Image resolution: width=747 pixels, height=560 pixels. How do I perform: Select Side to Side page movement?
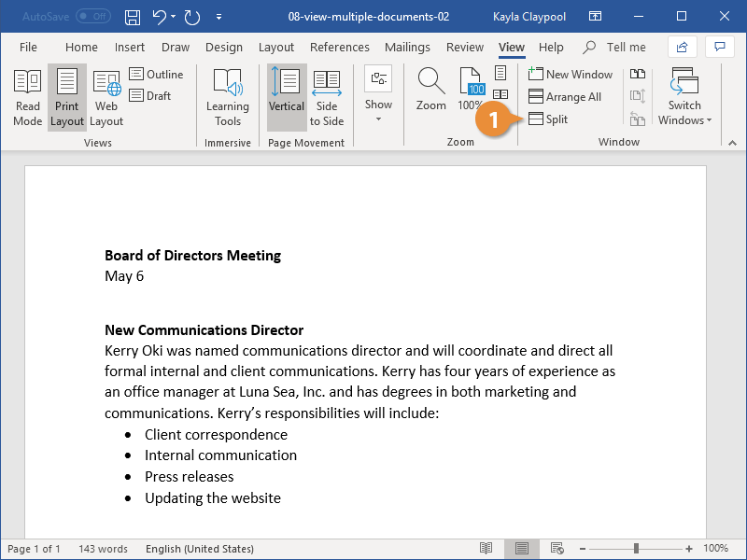(327, 96)
